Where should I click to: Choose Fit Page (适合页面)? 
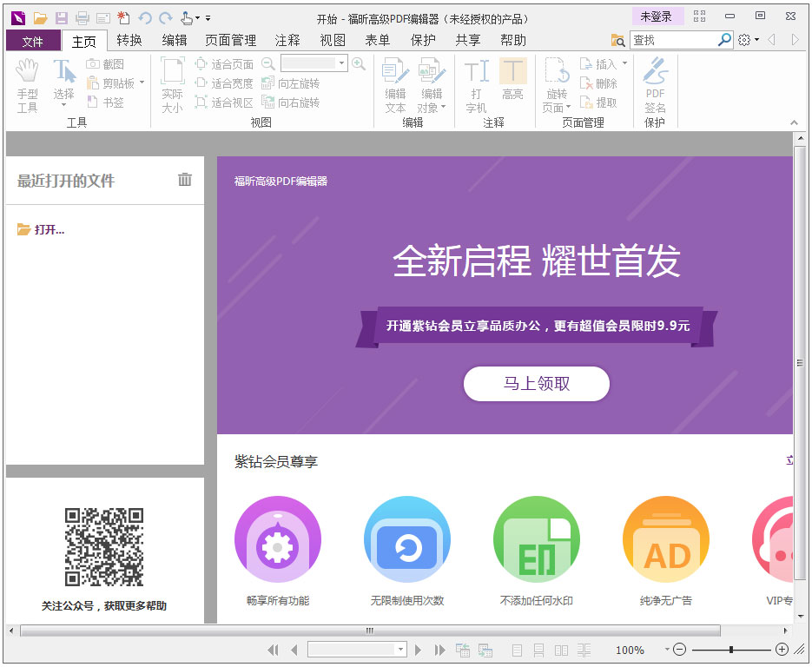pos(224,64)
